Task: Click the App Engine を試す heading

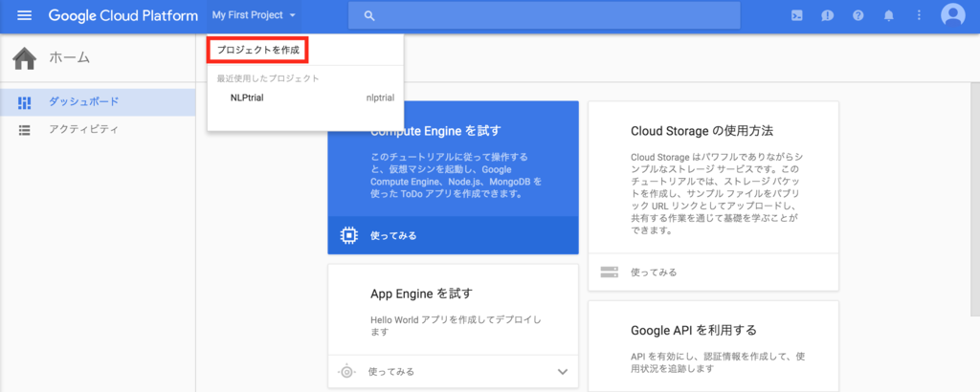Action: tap(422, 294)
